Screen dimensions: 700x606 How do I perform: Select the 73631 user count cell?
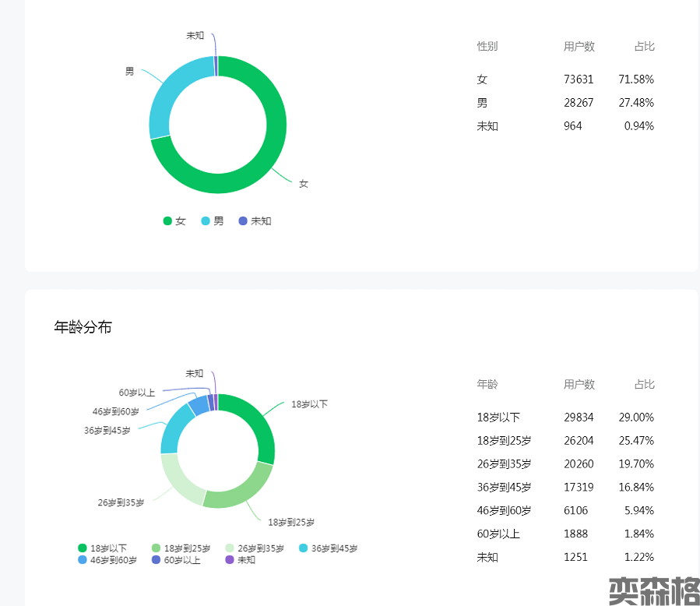click(579, 79)
